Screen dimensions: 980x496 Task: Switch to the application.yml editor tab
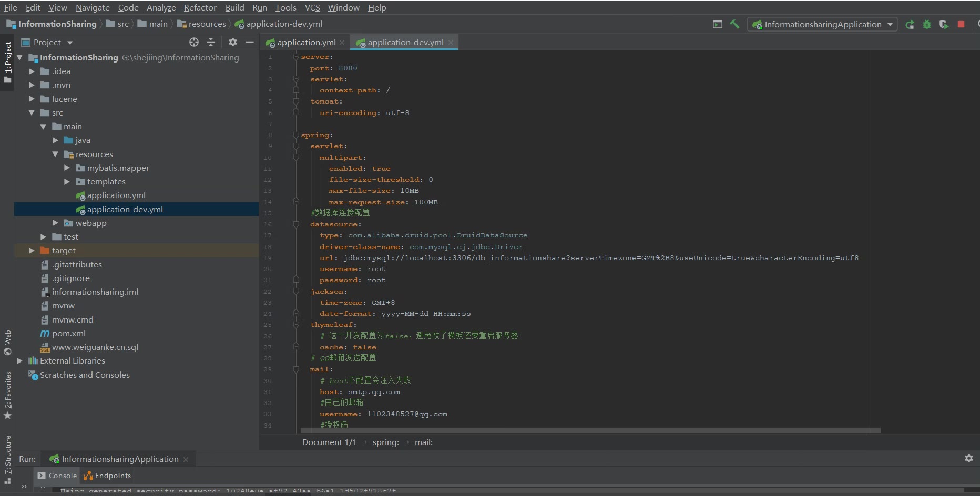pyautogui.click(x=305, y=43)
